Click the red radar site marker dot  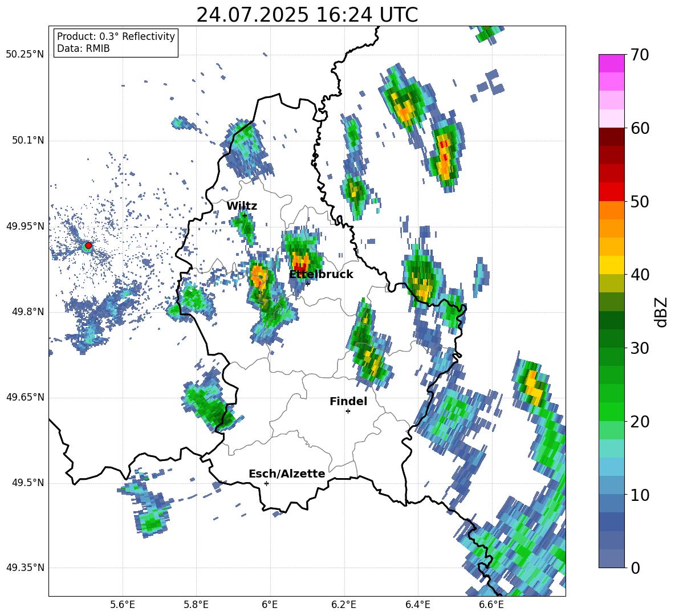(88, 246)
